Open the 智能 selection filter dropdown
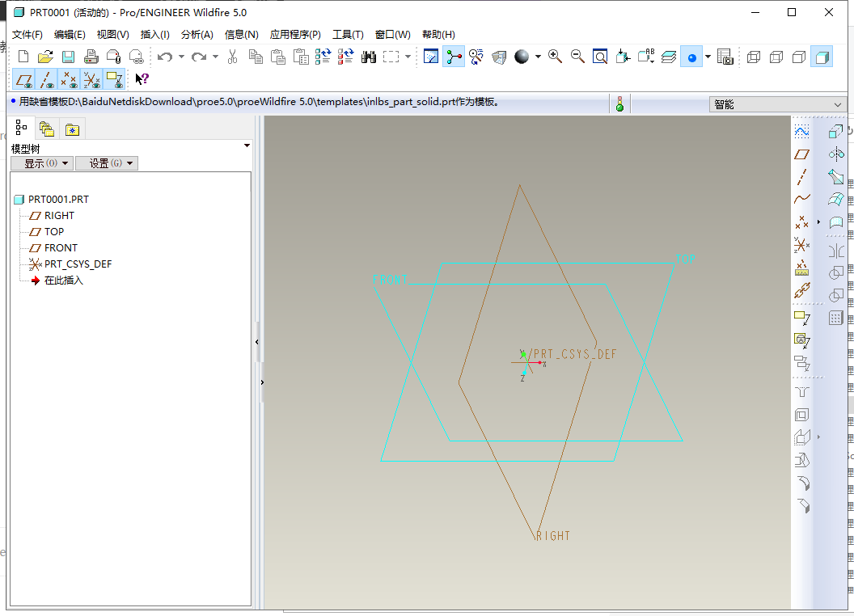The image size is (854, 616). [x=778, y=104]
